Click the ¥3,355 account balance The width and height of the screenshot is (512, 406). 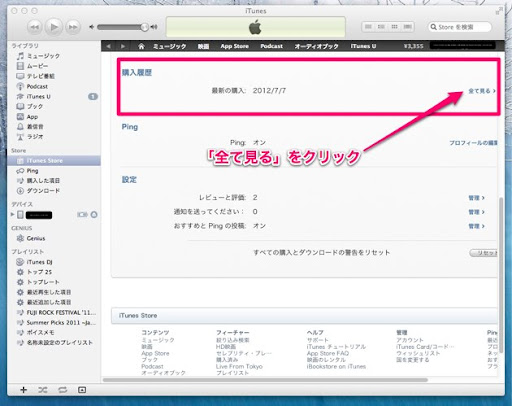coord(413,46)
